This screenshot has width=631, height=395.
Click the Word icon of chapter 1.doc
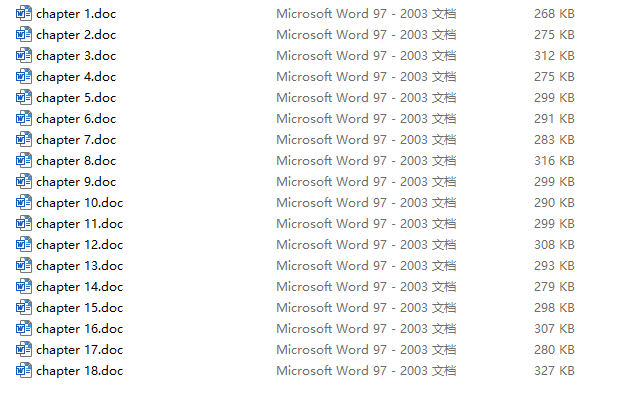click(x=24, y=13)
